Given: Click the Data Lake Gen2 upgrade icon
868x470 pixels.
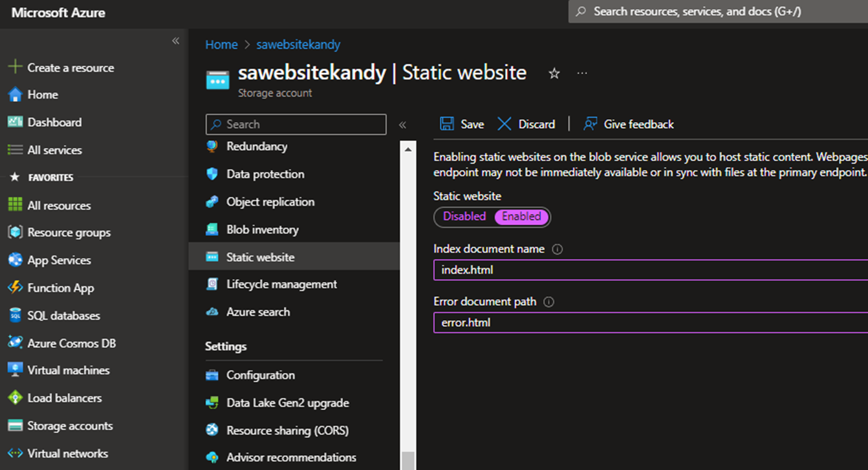Looking at the screenshot, I should point(212,403).
